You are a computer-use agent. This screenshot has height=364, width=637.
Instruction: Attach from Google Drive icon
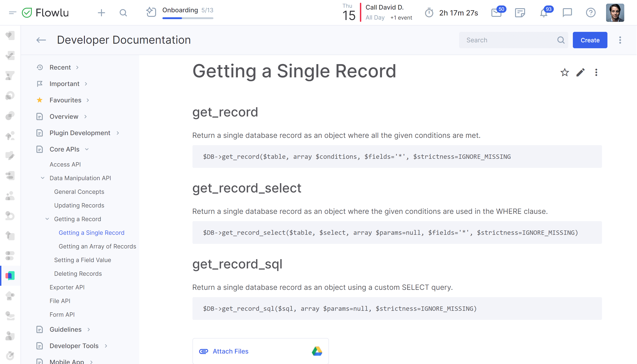pyautogui.click(x=317, y=351)
